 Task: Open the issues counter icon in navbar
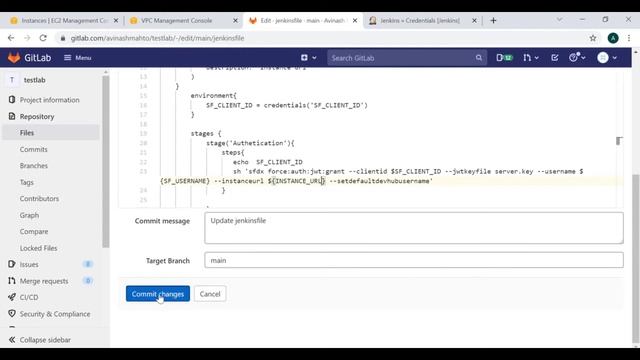pyautogui.click(x=504, y=58)
